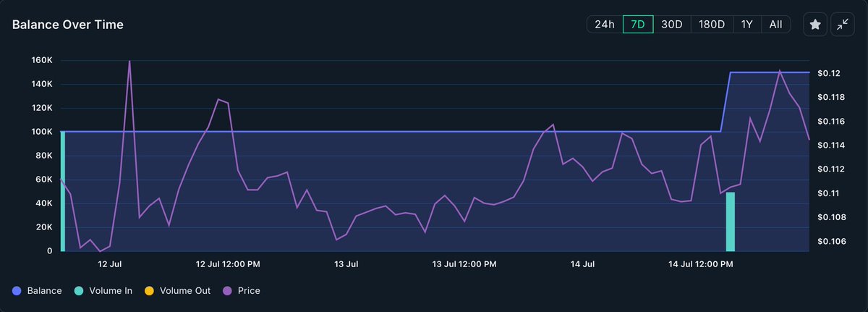The width and height of the screenshot is (868, 312).
Task: Click the 13 Jul 12:00 PM axis label
Action: click(x=465, y=263)
